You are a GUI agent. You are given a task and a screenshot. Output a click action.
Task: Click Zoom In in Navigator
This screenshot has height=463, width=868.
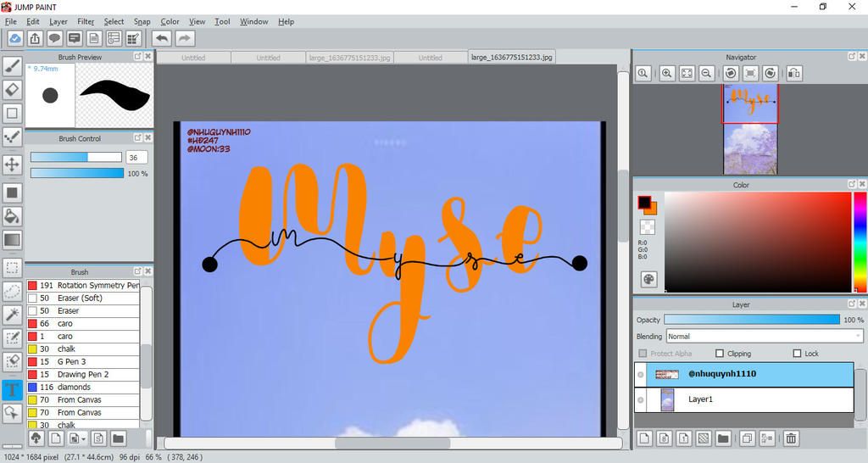[666, 73]
